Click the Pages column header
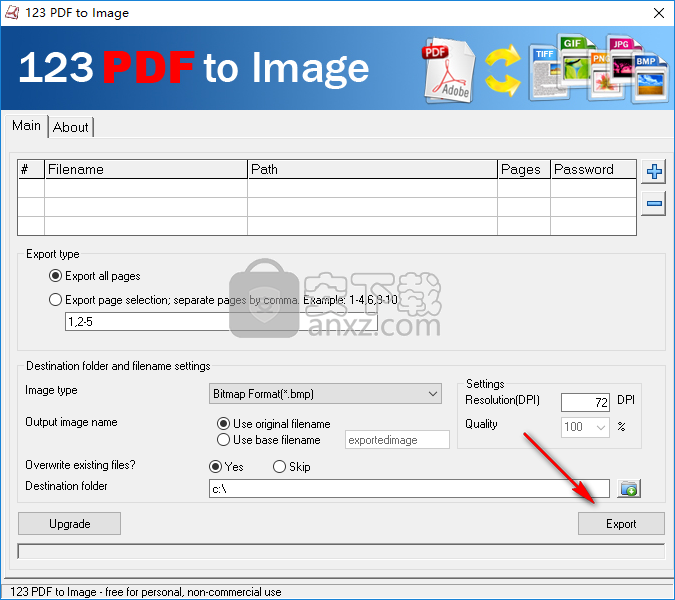The width and height of the screenshot is (675, 600). [x=524, y=169]
